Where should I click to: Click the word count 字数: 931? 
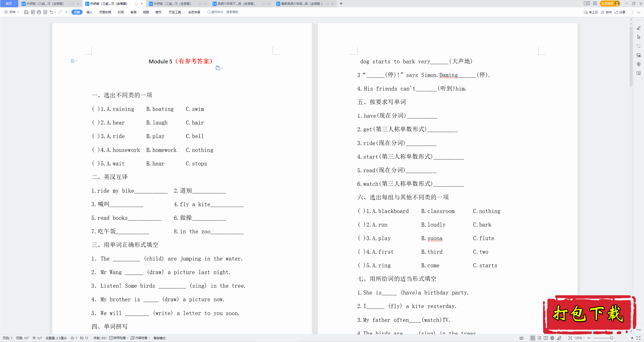(x=100, y=338)
